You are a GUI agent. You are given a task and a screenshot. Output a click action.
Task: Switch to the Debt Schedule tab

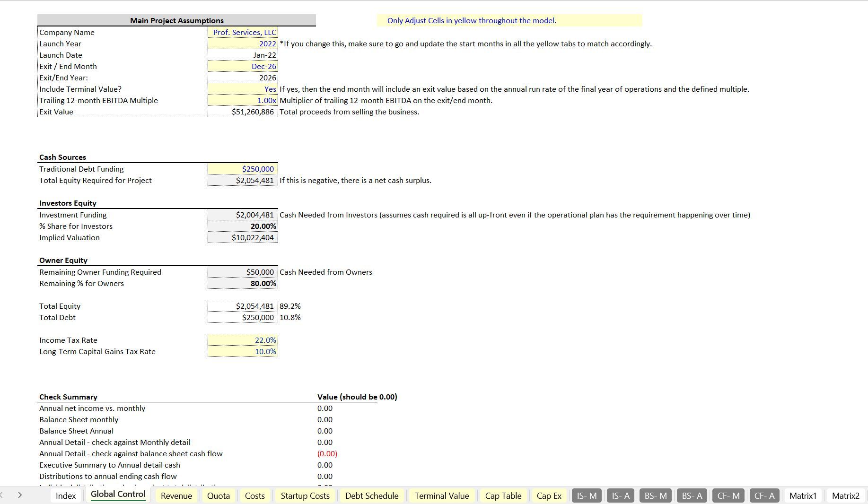pyautogui.click(x=372, y=495)
